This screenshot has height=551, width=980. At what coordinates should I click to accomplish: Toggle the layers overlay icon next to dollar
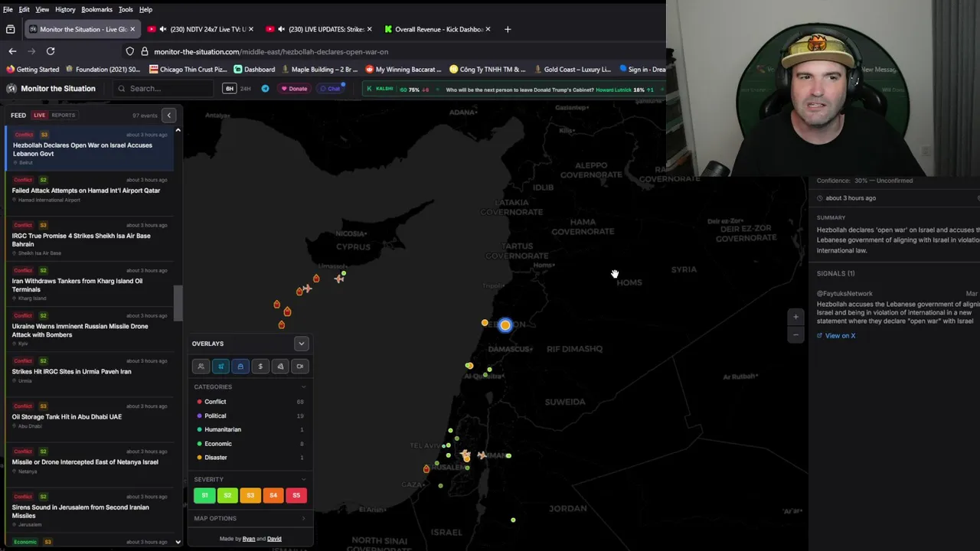click(280, 367)
